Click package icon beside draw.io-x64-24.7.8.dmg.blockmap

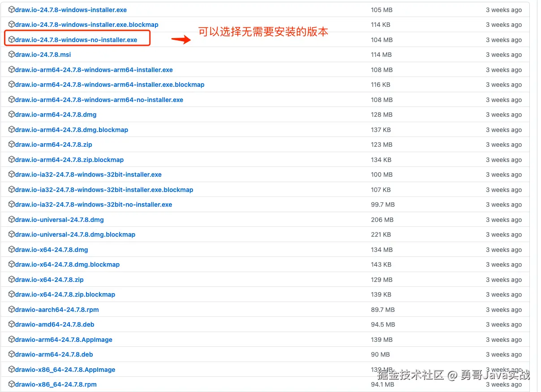(12, 264)
